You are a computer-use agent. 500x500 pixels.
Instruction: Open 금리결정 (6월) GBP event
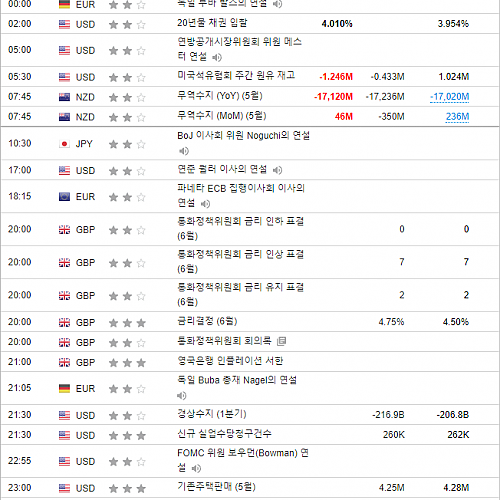[x=207, y=321]
